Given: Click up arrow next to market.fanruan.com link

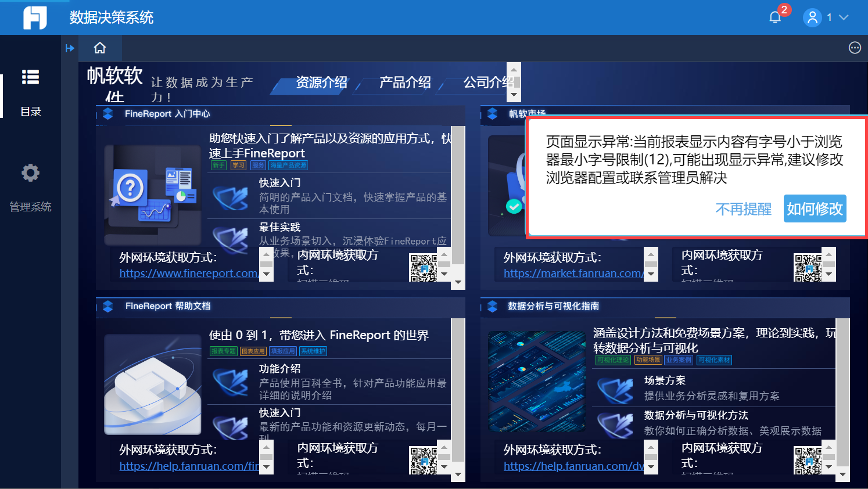Looking at the screenshot, I should point(651,254).
